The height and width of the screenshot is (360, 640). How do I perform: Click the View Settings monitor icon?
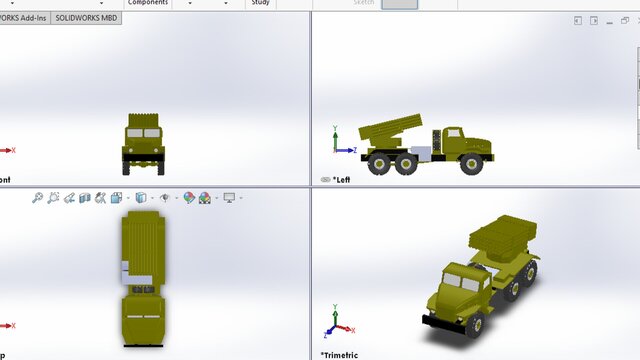[229, 198]
